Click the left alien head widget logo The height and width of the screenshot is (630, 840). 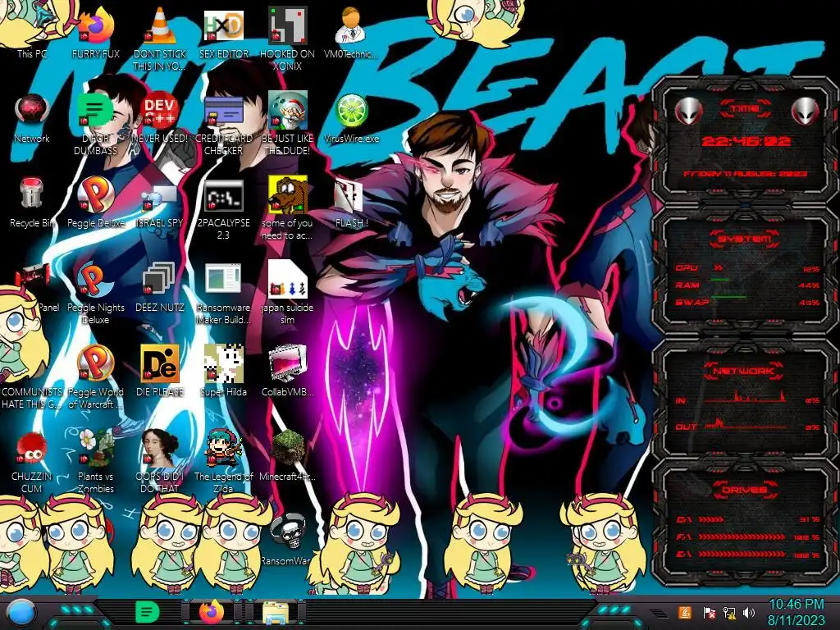[688, 112]
